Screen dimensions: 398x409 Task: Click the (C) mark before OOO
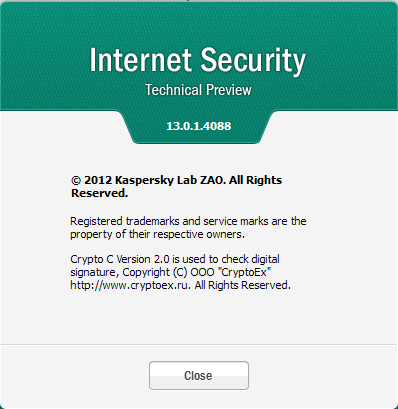pyautogui.click(x=180, y=272)
